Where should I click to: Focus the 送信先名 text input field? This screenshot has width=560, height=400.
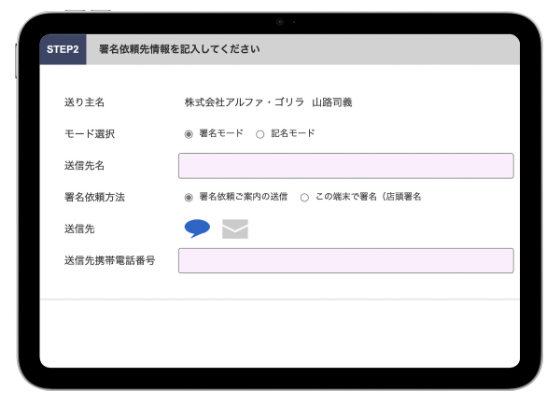coord(346,166)
